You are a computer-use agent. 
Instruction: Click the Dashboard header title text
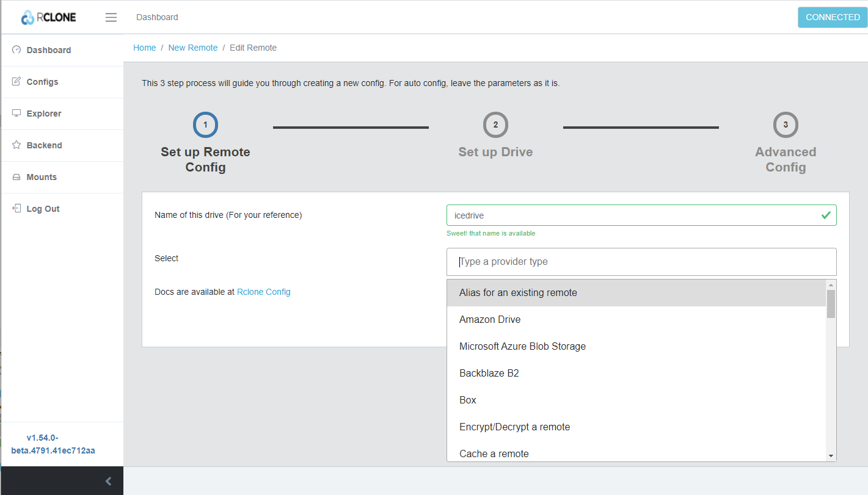157,17
